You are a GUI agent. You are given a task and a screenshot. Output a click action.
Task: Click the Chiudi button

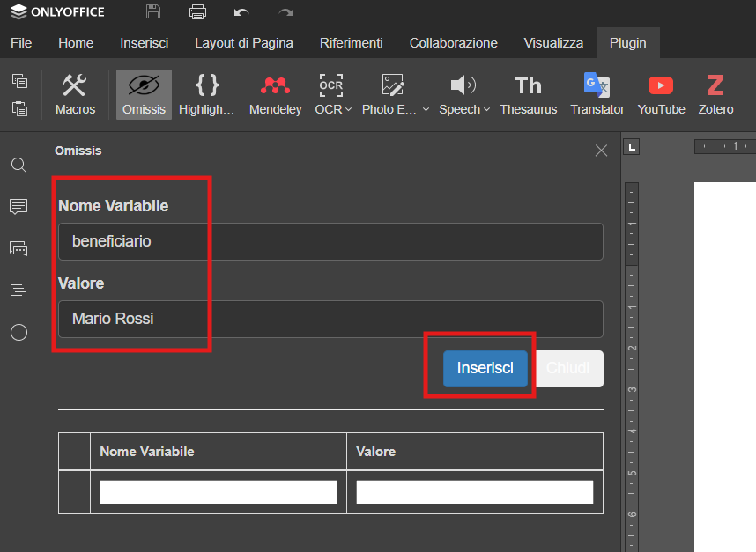(x=567, y=369)
